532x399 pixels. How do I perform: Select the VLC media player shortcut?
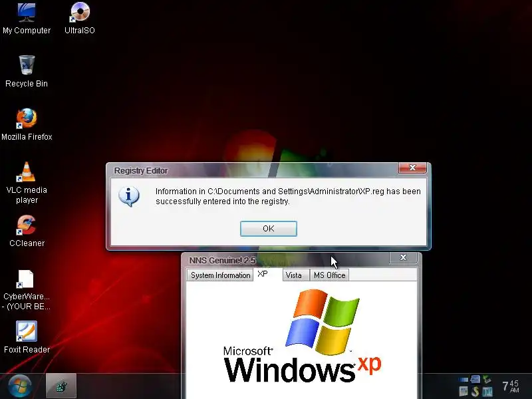pyautogui.click(x=27, y=183)
